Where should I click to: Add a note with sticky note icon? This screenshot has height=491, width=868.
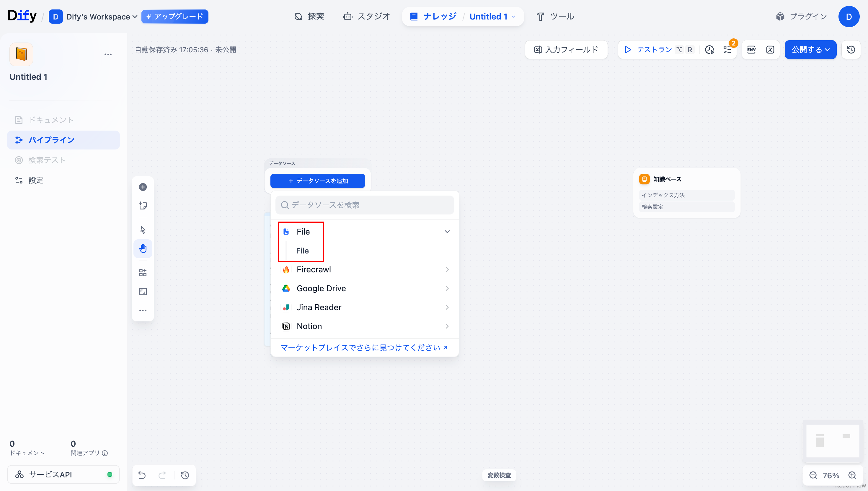(143, 206)
